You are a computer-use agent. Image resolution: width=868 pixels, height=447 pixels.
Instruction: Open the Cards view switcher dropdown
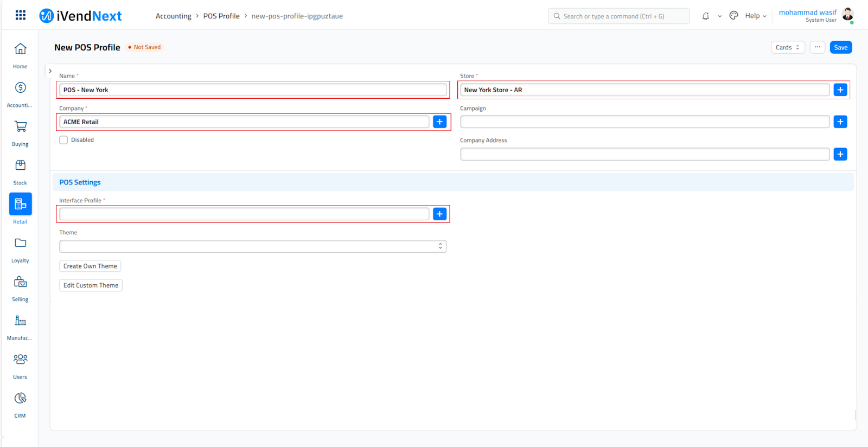click(x=788, y=47)
